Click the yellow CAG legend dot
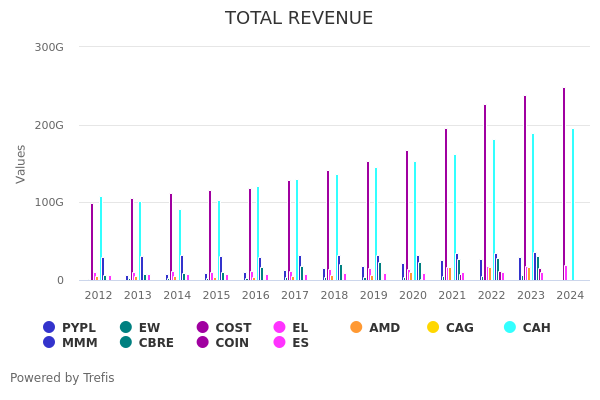Image resolution: width=600 pixels, height=400 pixels. (x=433, y=327)
